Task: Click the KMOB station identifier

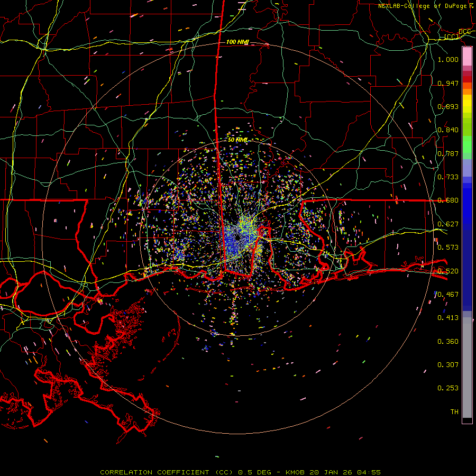Action: [296, 472]
